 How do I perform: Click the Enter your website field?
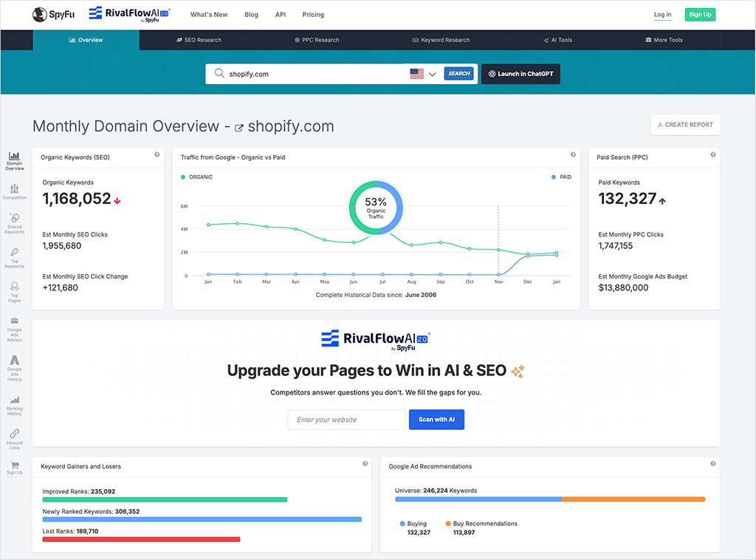pyautogui.click(x=346, y=419)
